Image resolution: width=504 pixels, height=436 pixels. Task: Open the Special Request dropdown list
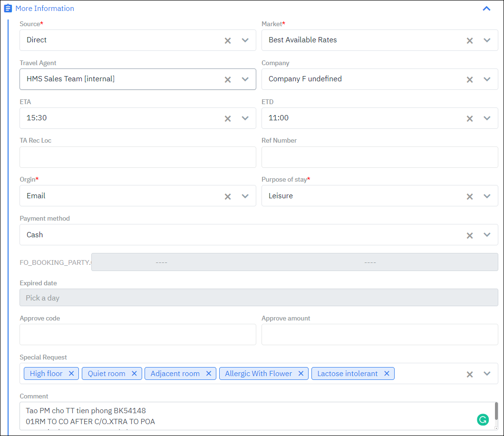[487, 374]
